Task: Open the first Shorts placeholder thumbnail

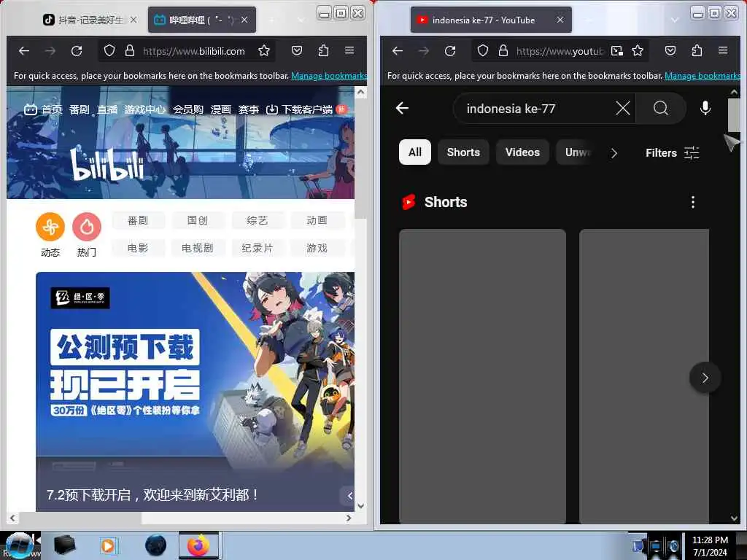Action: click(x=482, y=376)
